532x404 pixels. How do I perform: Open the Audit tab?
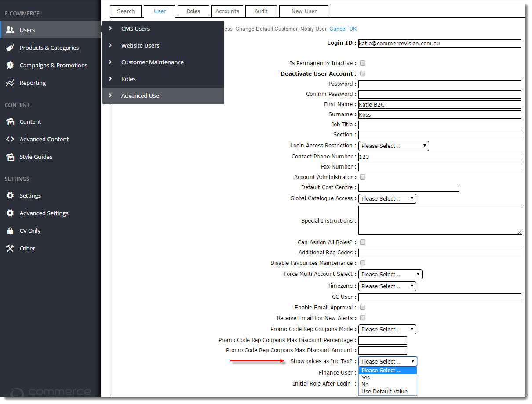(x=261, y=11)
